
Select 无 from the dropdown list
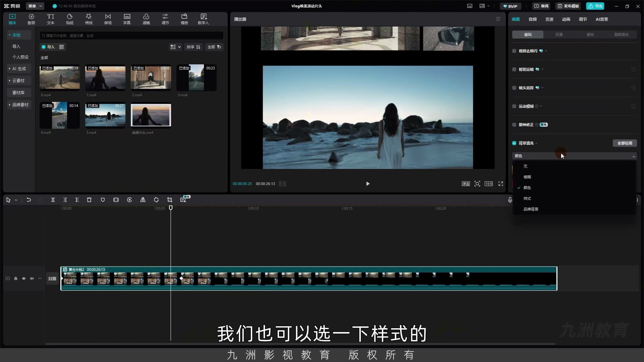(574, 166)
